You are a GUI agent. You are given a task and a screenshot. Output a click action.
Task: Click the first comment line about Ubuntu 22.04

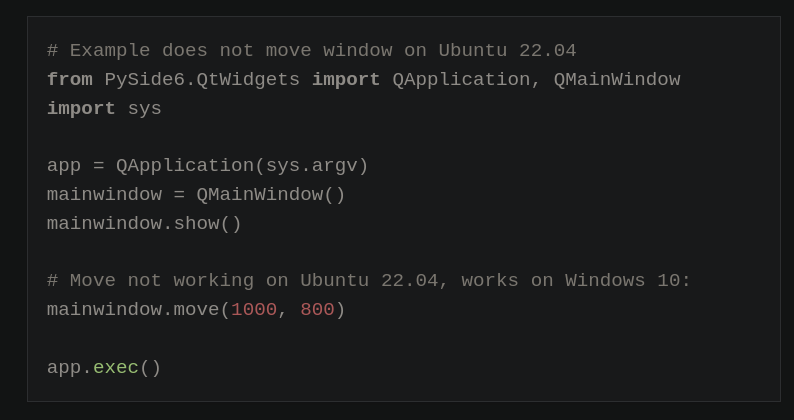(x=311, y=51)
